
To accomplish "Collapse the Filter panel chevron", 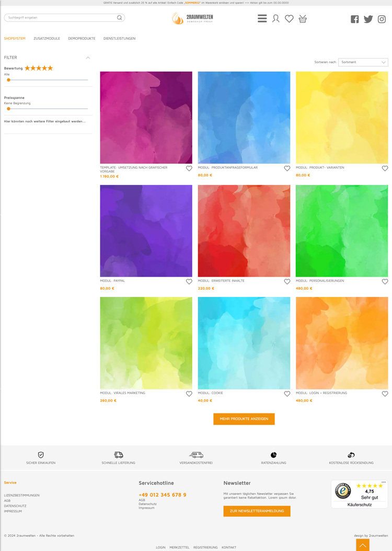I will (x=88, y=58).
